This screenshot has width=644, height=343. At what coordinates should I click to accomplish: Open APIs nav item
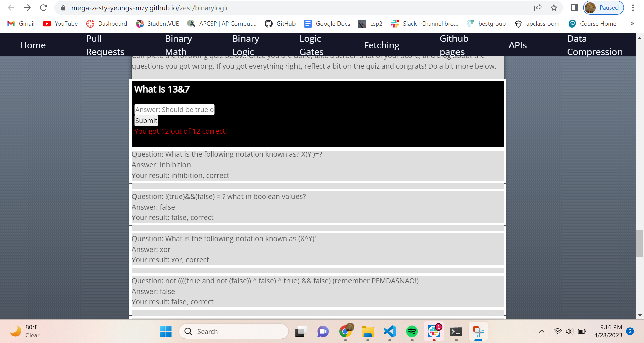point(518,45)
